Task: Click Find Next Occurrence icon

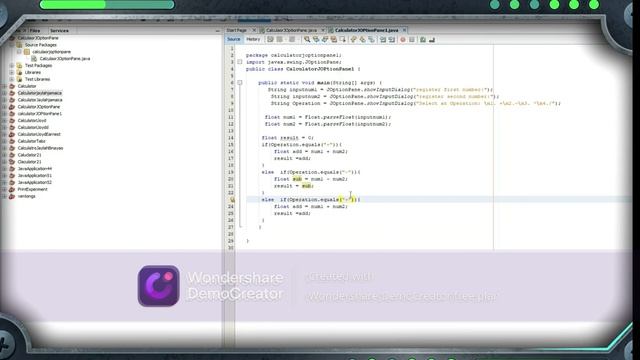Action: [x=325, y=40]
